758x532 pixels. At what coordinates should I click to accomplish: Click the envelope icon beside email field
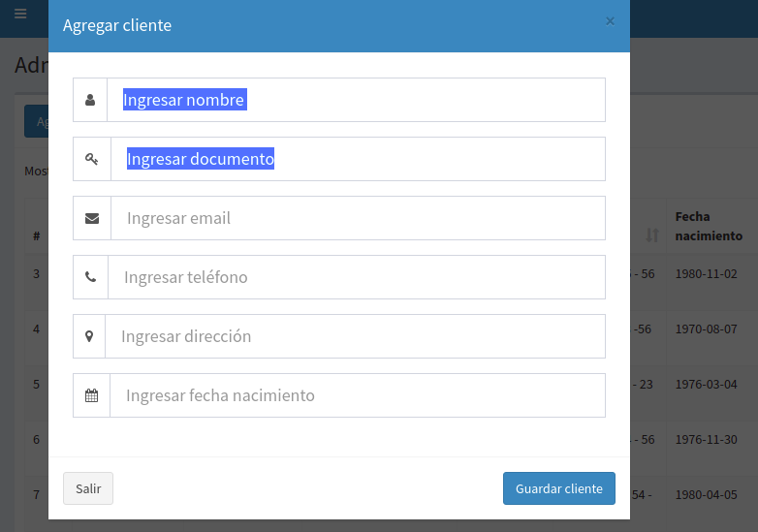pyautogui.click(x=92, y=218)
